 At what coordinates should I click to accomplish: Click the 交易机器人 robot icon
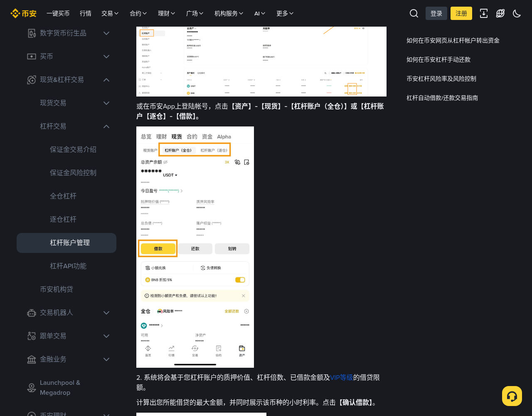coord(32,313)
